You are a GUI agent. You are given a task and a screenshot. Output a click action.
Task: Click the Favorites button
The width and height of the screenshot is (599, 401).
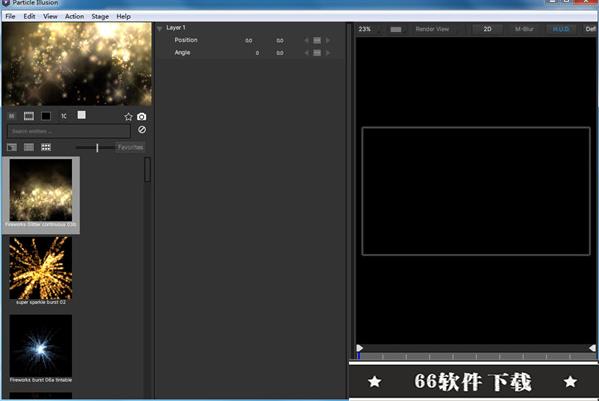point(130,147)
